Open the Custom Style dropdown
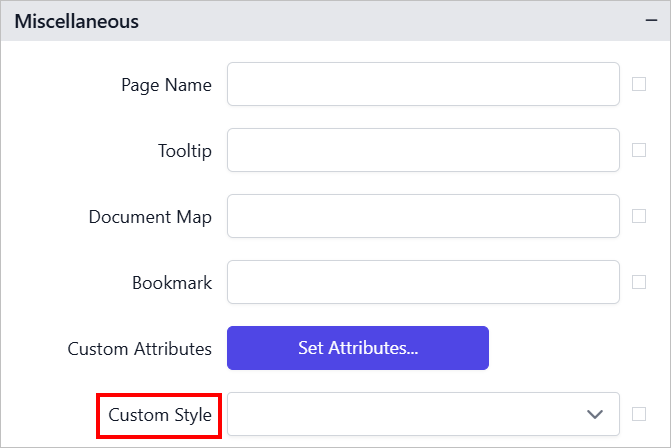 [x=423, y=414]
